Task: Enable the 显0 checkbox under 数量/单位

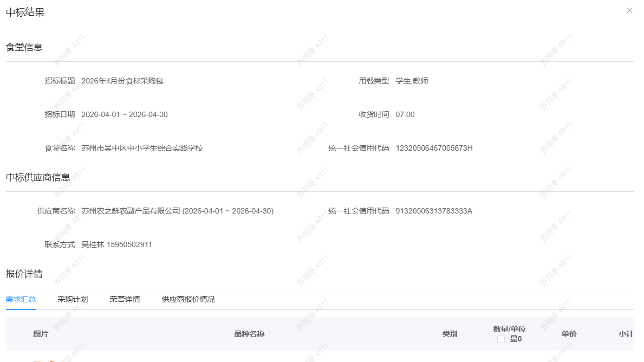Action: (x=502, y=338)
